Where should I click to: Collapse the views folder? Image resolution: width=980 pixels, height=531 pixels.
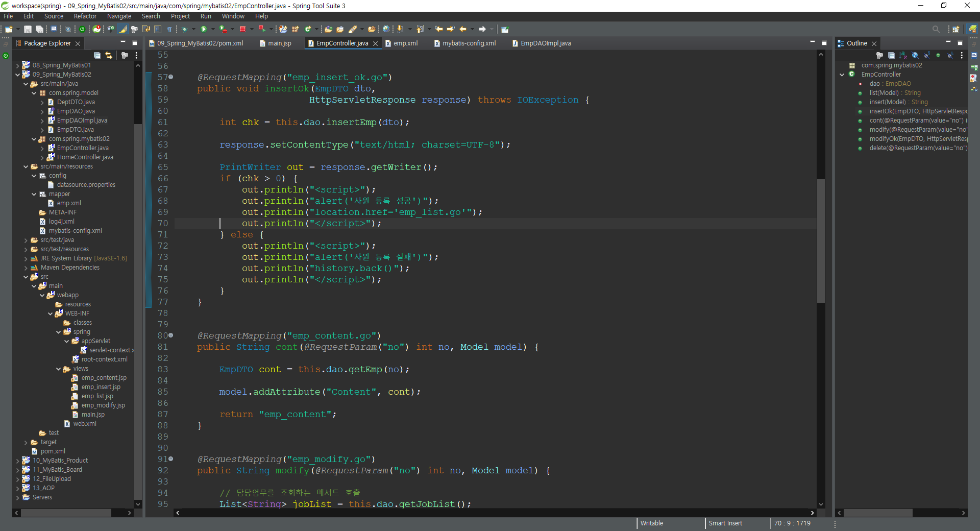[x=59, y=369]
